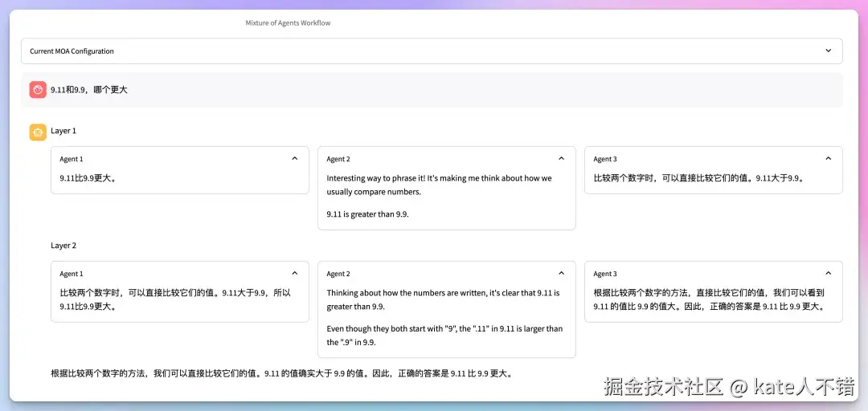Collapse Layer 1 Agent 3 card
868x411 pixels.
(x=828, y=158)
